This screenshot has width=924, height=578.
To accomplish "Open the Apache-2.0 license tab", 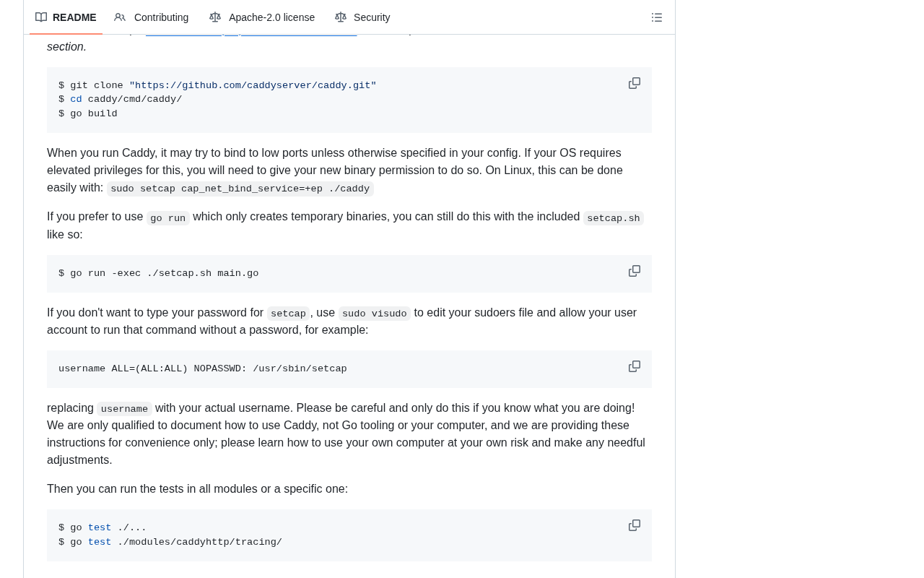I will click(x=262, y=17).
